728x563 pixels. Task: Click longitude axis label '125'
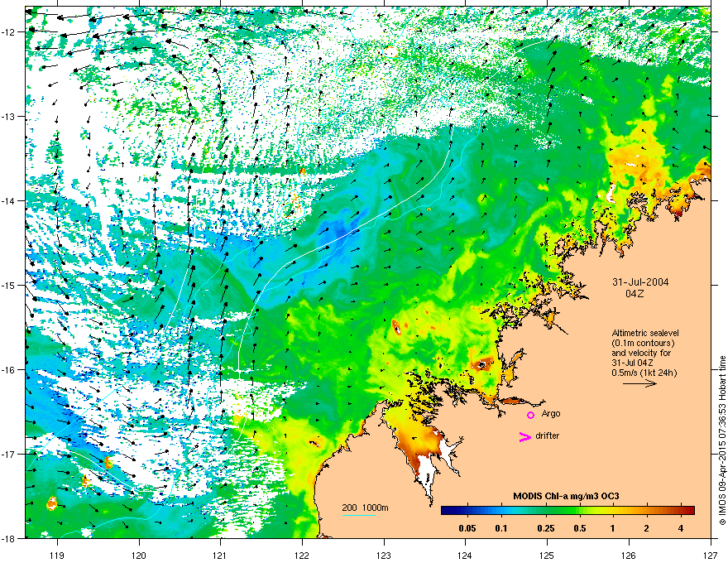[547, 555]
